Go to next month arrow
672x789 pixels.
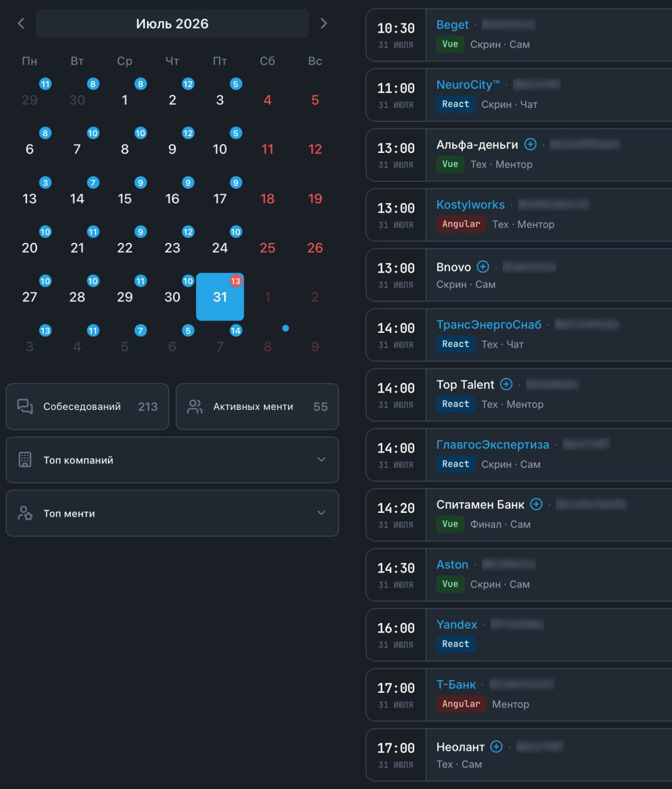click(324, 23)
